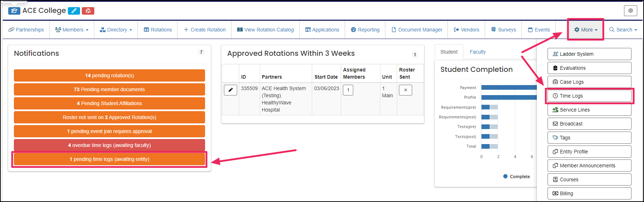Viewport: 644px width, 202px height.
Task: Expand the Members dropdown menu
Action: [x=72, y=30]
